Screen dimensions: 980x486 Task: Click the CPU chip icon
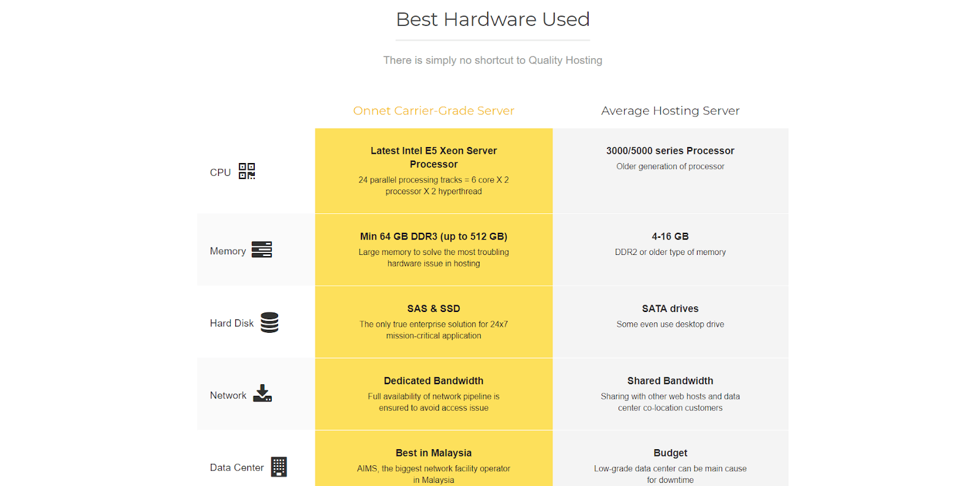click(x=247, y=171)
